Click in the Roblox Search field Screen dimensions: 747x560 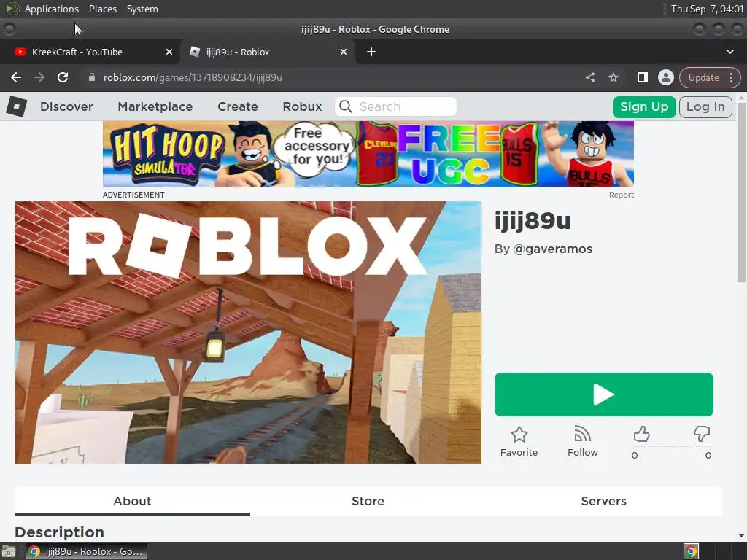[395, 106]
